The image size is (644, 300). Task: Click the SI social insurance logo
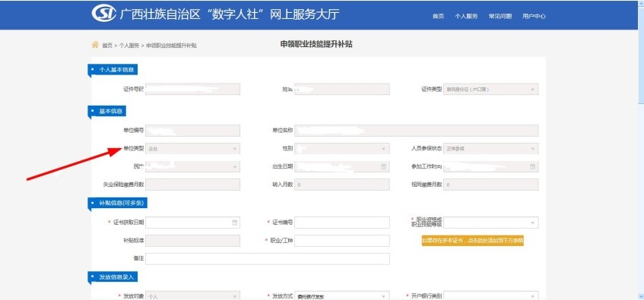[103, 14]
